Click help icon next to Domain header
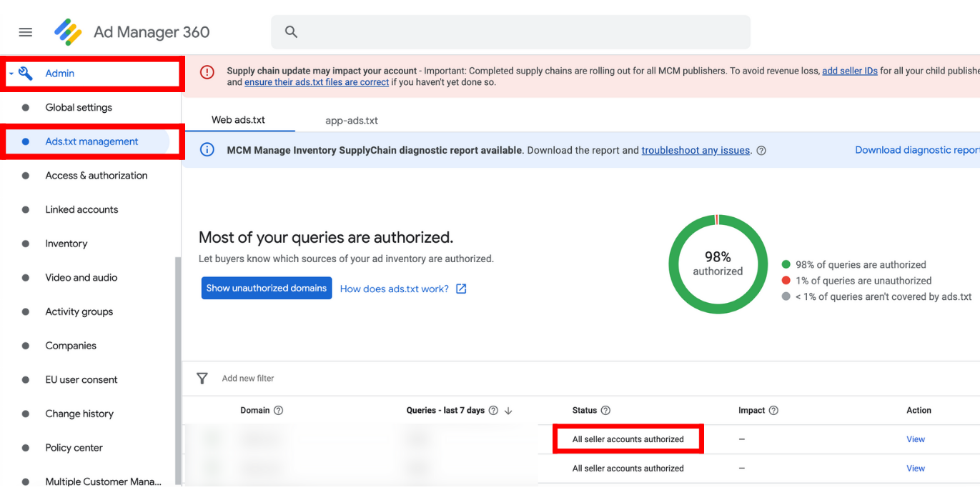Screen dimensions: 980x500 279,411
